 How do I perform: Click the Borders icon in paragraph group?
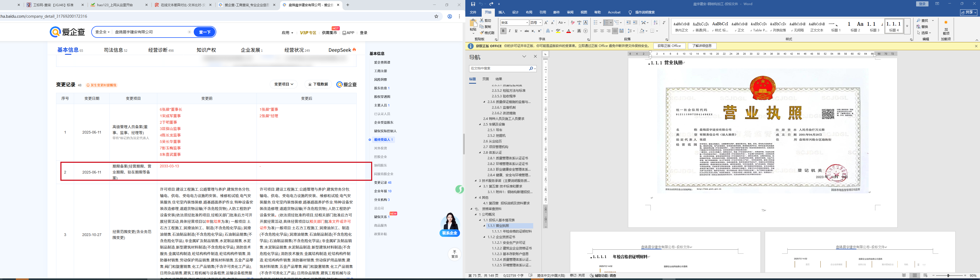point(652,31)
